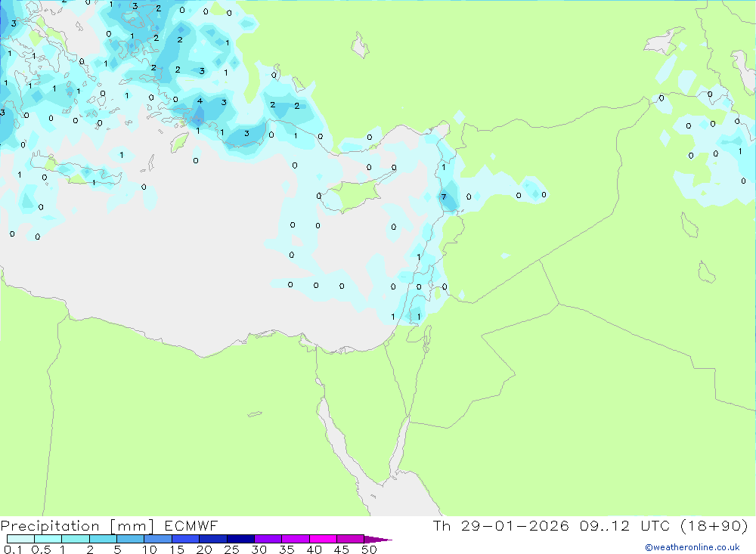The image size is (756, 554).
Task: Pick the 35–40 mm purple legend swatch
Action: pos(296,539)
